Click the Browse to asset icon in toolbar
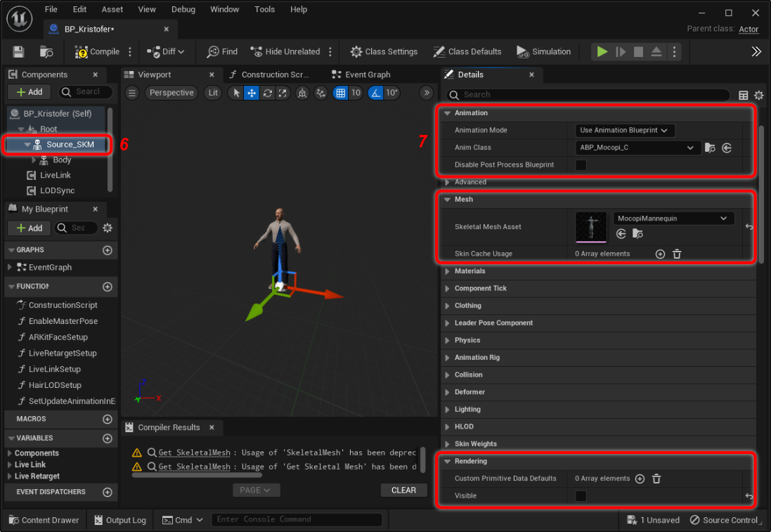The image size is (771, 532). click(x=46, y=52)
